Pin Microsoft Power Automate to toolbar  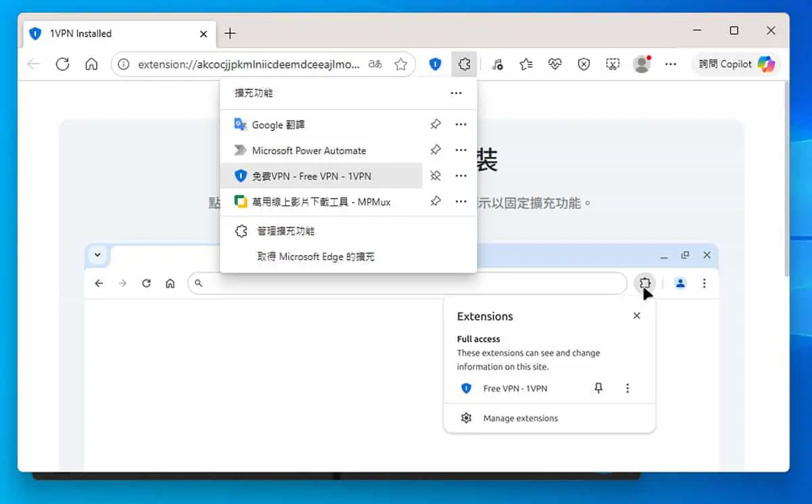(x=436, y=150)
